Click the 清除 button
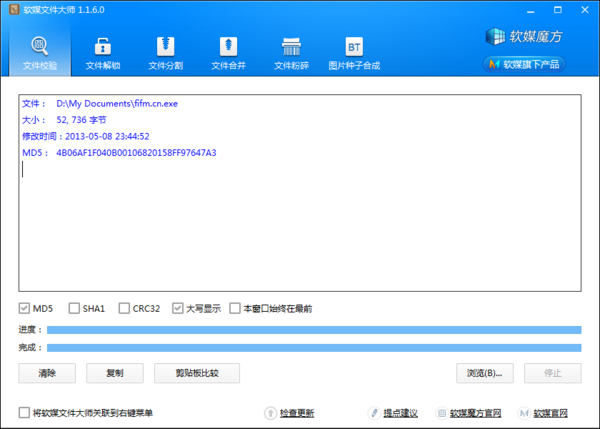Screen dimensions: 600x429 47,373
